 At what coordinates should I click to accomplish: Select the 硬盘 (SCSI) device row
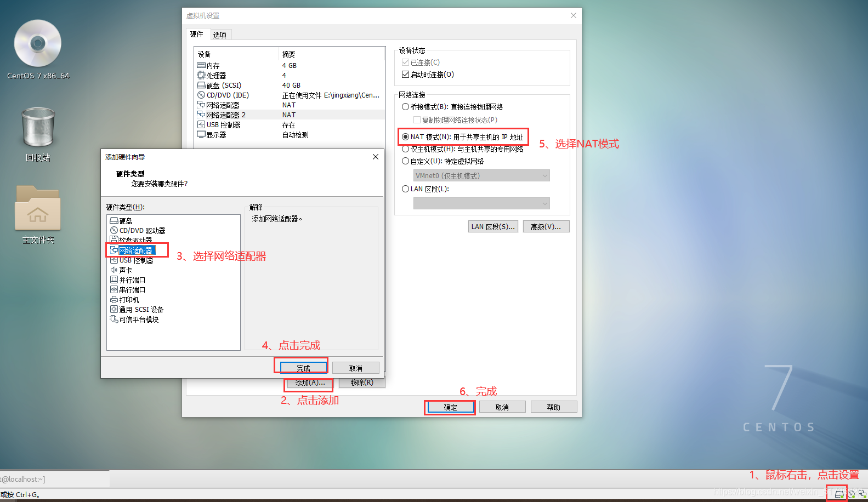click(x=290, y=85)
